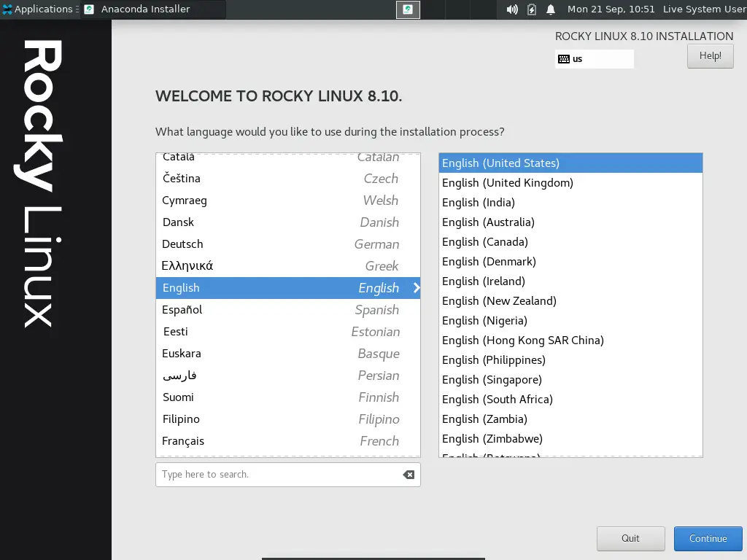Click the arrow beside English language
Image resolution: width=747 pixels, height=560 pixels.
click(x=417, y=287)
